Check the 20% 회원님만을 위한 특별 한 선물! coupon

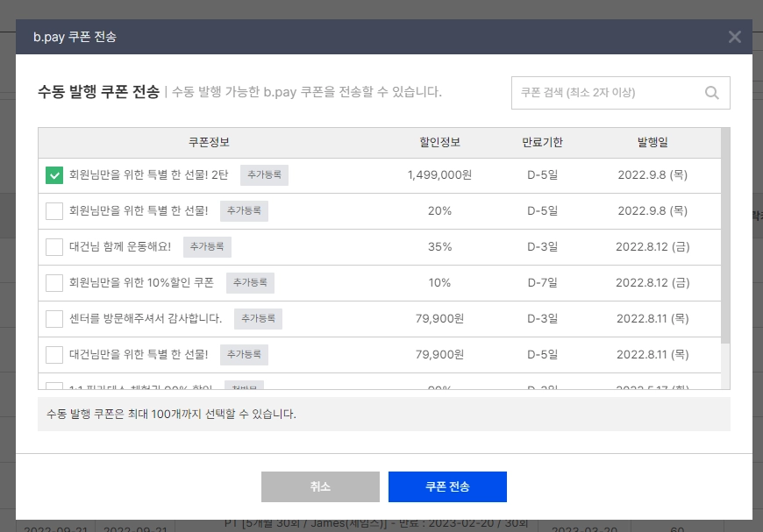[54, 211]
